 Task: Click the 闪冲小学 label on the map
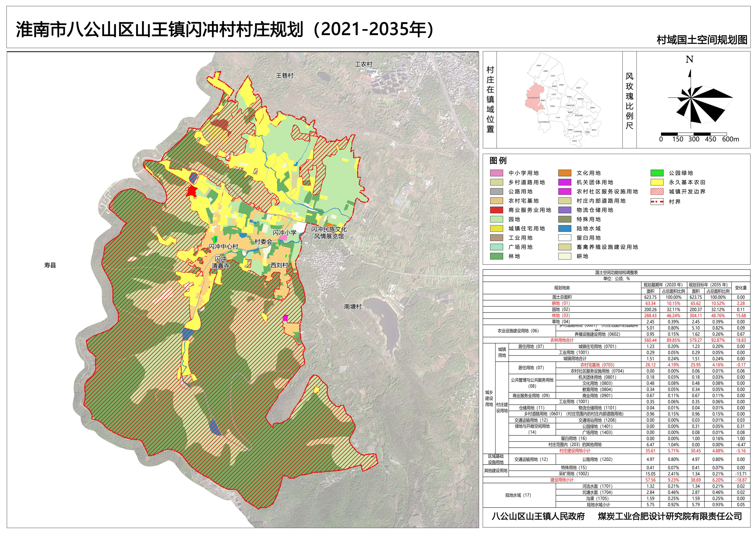(x=284, y=233)
